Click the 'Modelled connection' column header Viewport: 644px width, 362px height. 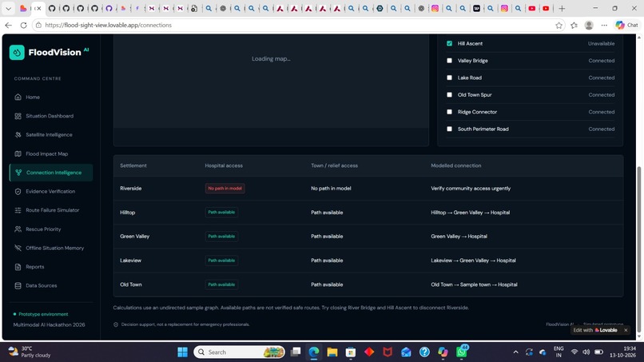[x=456, y=165]
